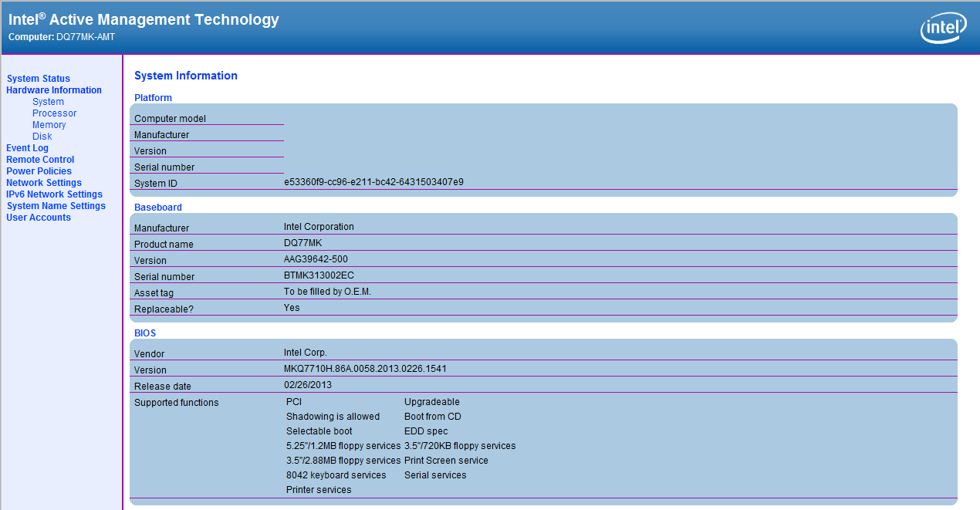Click computer name DQ77MK-AMT in header
Screen dimensions: 980x510
coord(86,37)
